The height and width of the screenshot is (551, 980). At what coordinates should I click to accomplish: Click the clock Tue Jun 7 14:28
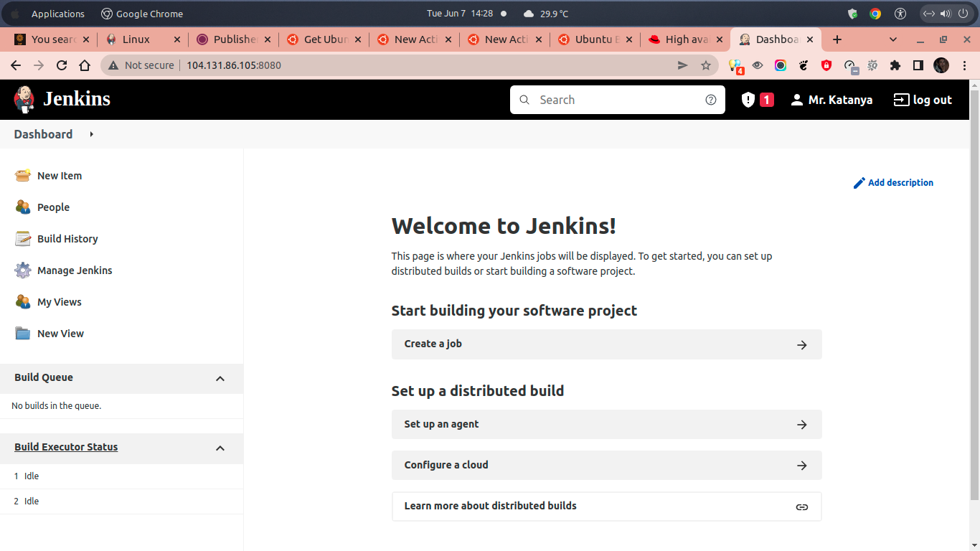(460, 14)
